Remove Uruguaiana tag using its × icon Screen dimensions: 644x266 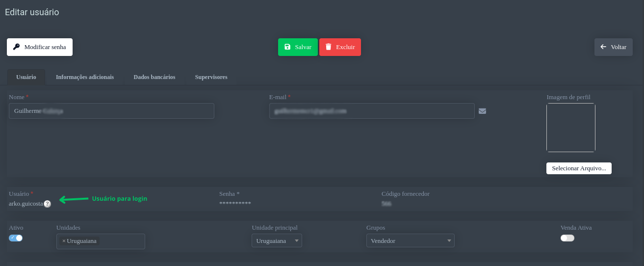pos(64,241)
